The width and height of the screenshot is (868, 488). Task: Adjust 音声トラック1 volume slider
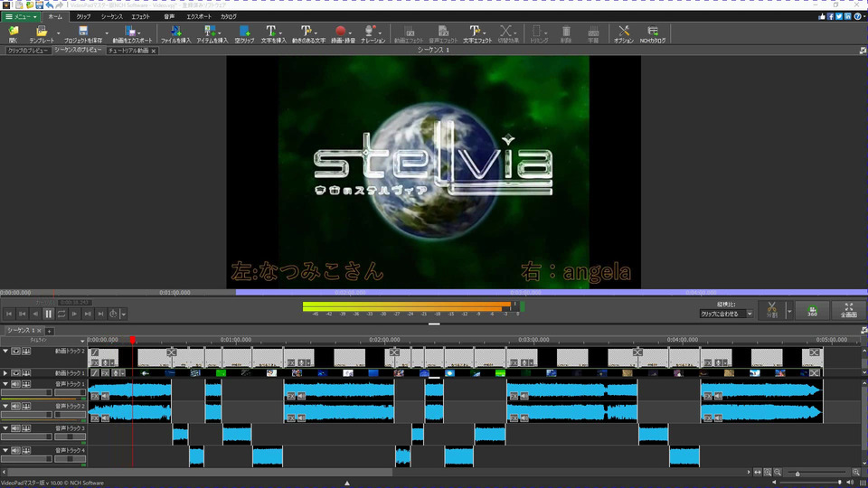point(26,392)
